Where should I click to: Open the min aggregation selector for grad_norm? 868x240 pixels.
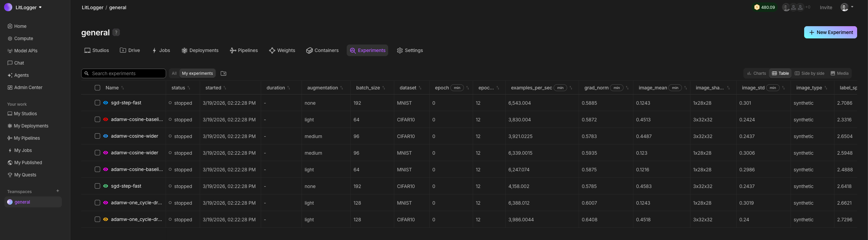616,88
